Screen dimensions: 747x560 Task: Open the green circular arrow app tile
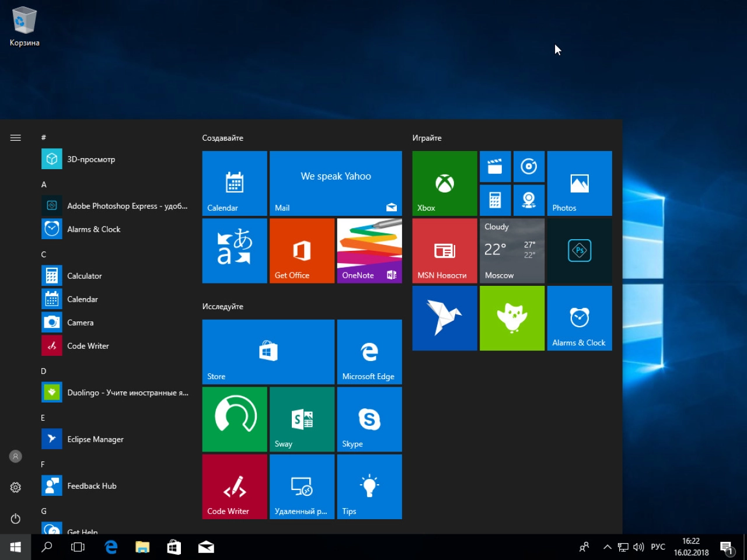(235, 419)
